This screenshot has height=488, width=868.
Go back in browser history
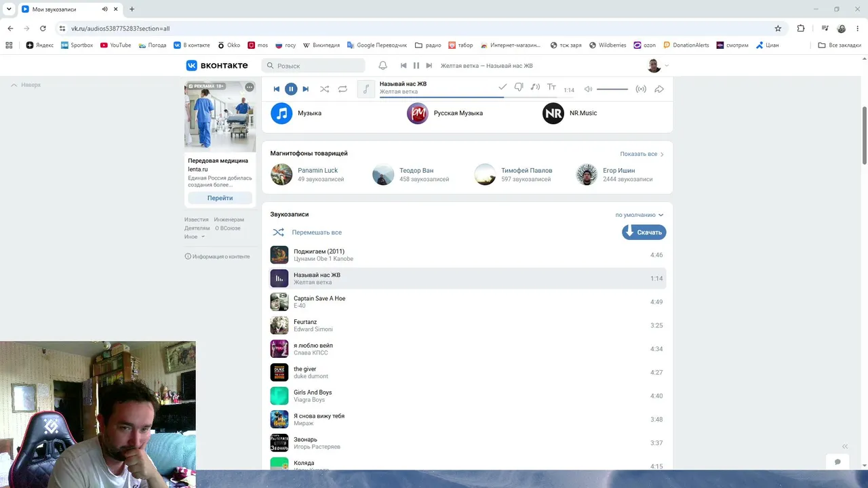(10, 28)
